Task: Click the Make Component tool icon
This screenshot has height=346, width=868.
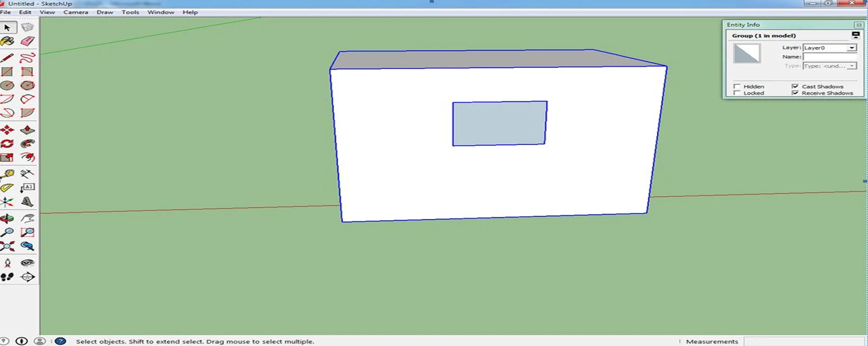Action: [x=28, y=27]
